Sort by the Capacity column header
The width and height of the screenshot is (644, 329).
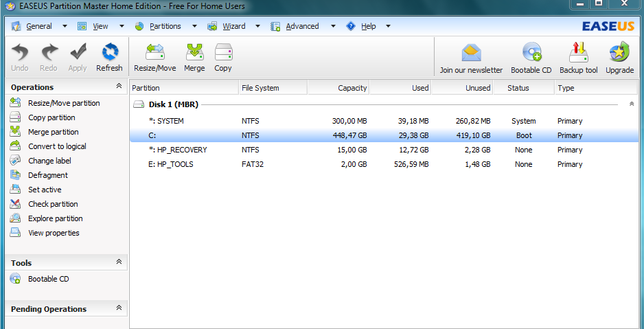point(338,88)
